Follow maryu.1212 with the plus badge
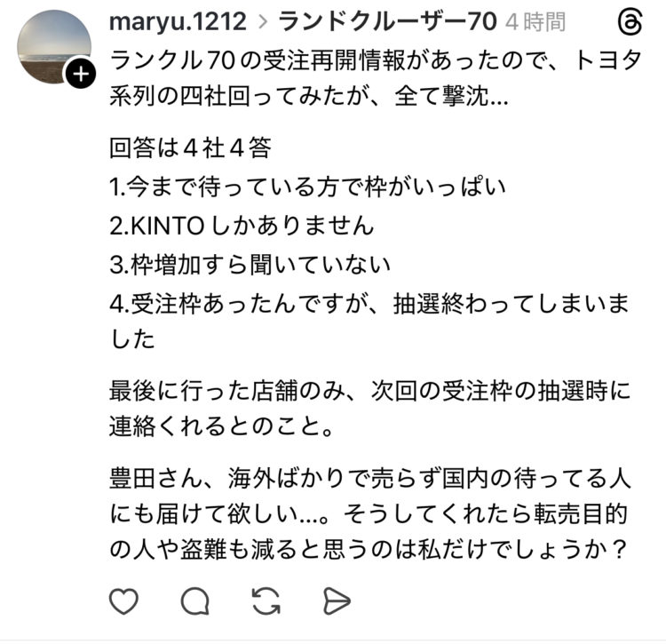Viewport: 666px width, 644px height. click(81, 75)
